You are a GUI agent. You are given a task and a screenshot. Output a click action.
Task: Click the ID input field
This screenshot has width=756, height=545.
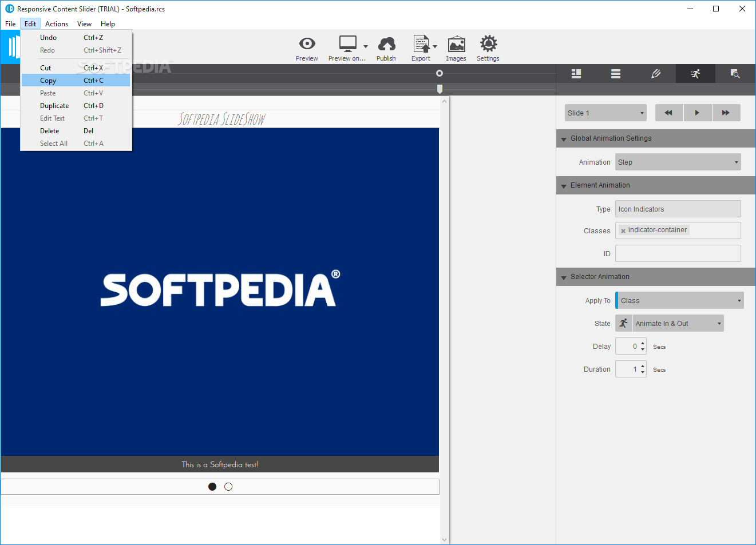coord(678,254)
